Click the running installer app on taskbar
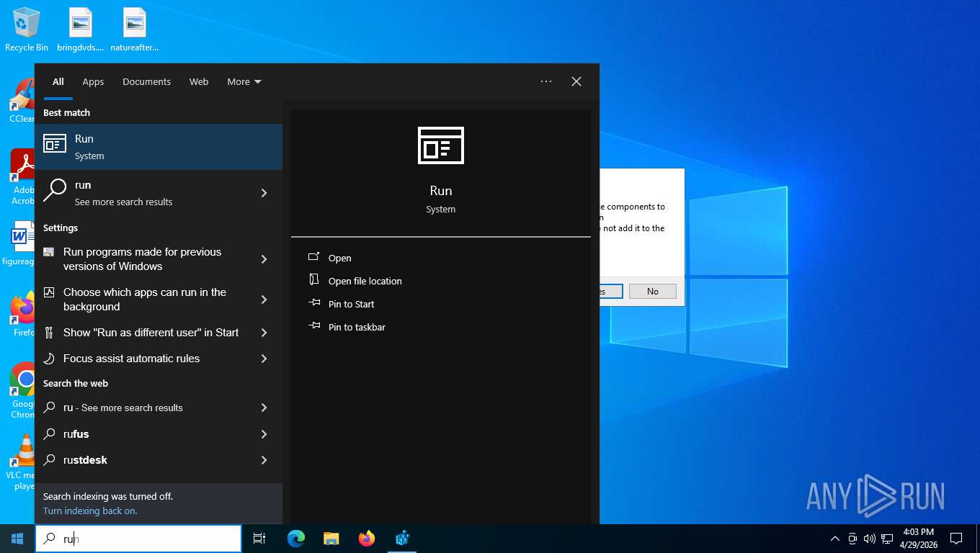Viewport: 980px width, 553px height. (403, 539)
